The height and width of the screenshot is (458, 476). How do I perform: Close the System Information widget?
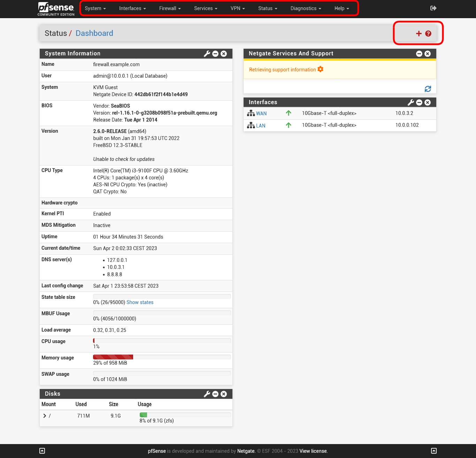click(224, 54)
